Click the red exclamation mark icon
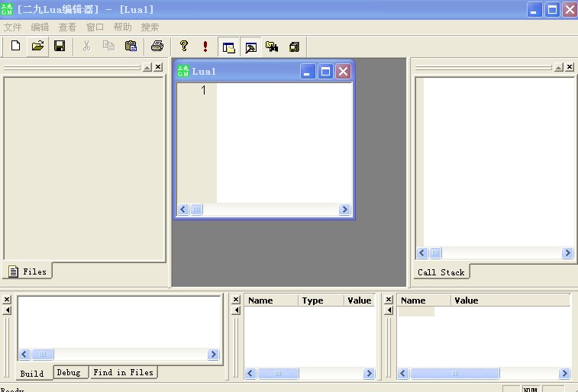The height and width of the screenshot is (392, 578). (x=205, y=46)
